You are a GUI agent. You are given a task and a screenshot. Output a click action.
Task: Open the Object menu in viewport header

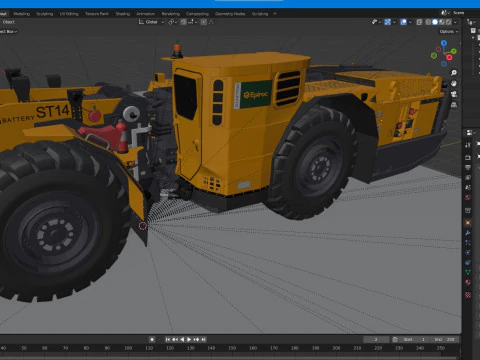[9, 22]
